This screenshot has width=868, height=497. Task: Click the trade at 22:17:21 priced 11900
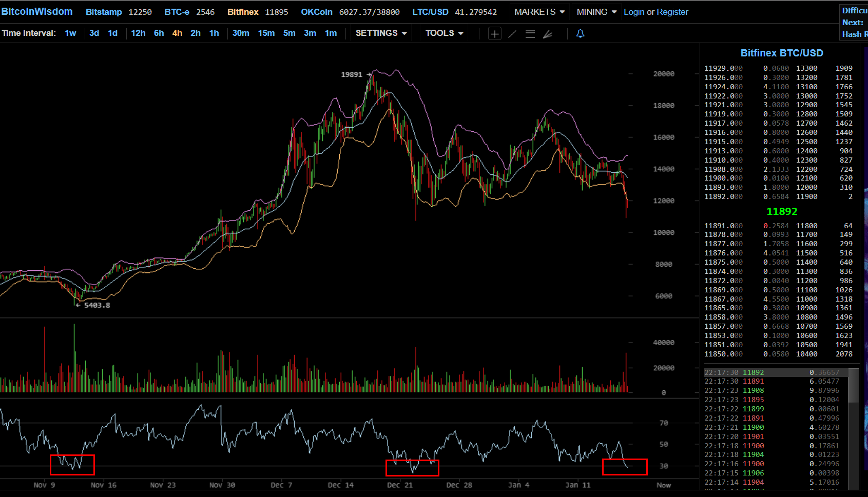(x=772, y=427)
